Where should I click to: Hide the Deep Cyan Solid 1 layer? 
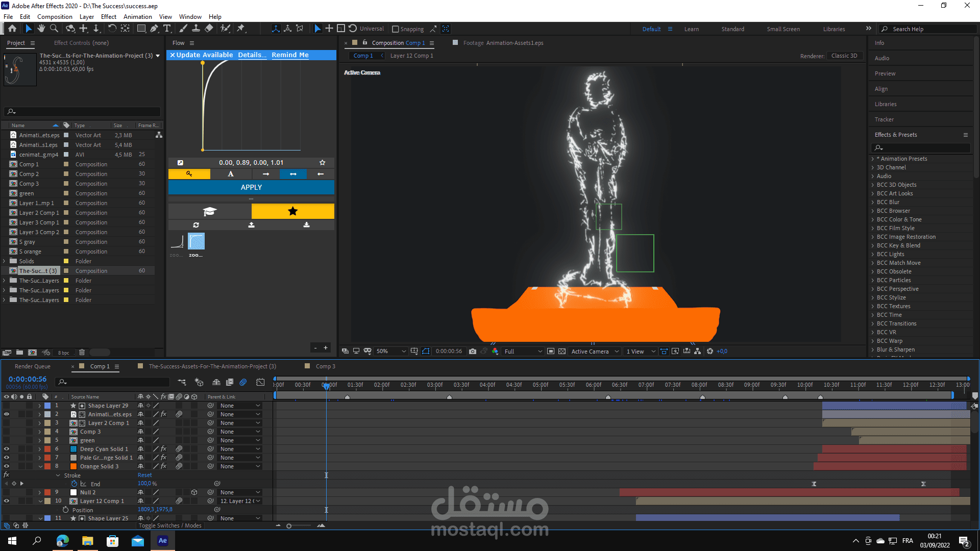pos(7,449)
